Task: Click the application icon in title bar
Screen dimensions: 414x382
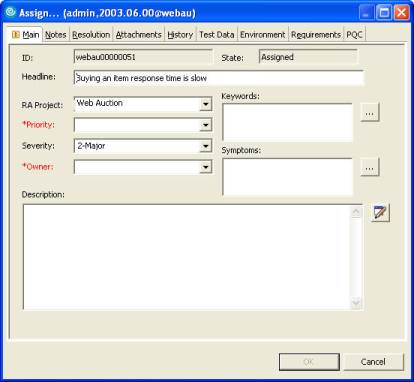Action: point(11,12)
